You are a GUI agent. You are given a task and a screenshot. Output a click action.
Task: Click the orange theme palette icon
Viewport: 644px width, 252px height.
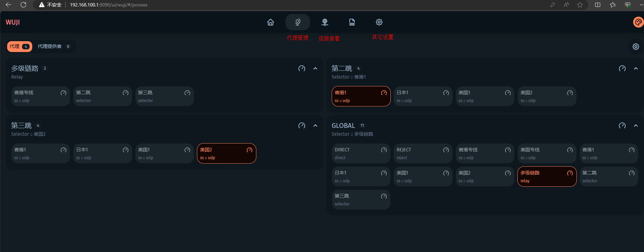638,22
